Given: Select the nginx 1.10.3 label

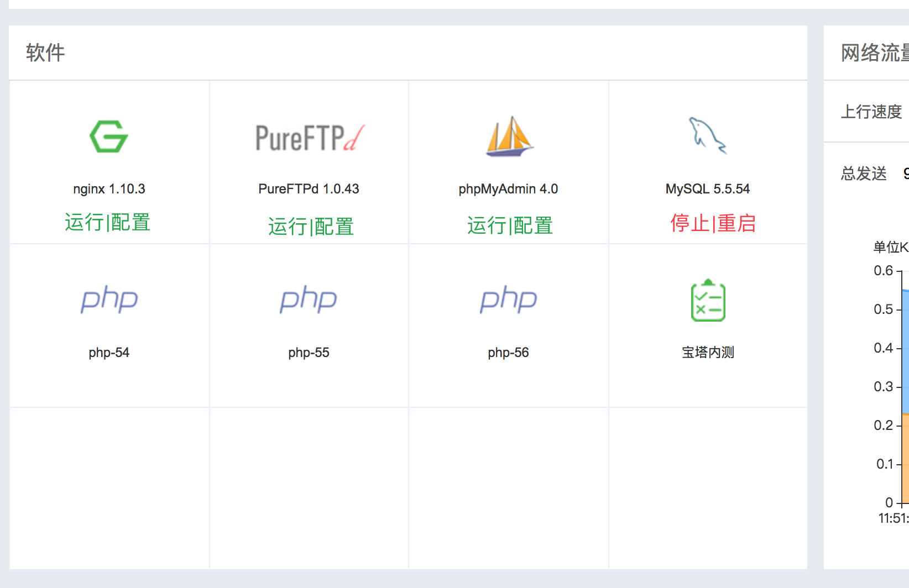Looking at the screenshot, I should [x=109, y=189].
